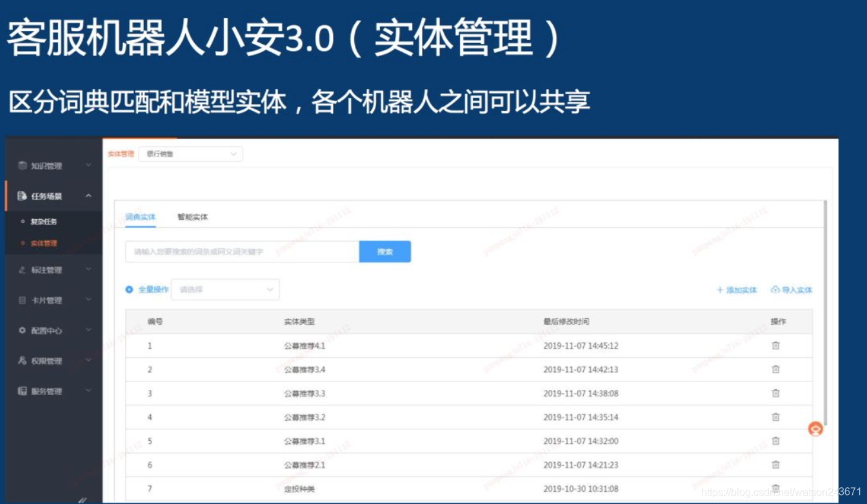Click timestamp 2019-11-07 14:45:12
The height and width of the screenshot is (504, 867).
pyautogui.click(x=581, y=346)
